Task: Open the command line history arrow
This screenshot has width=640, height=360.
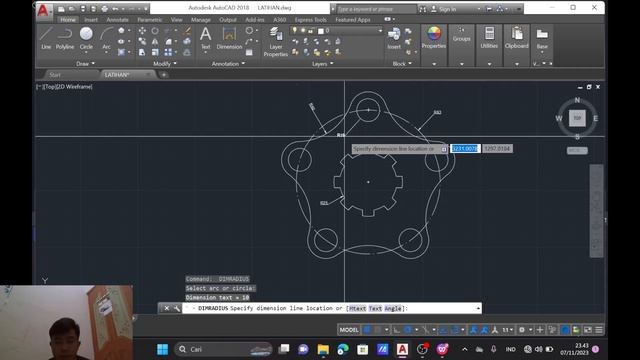Action: coord(478,308)
